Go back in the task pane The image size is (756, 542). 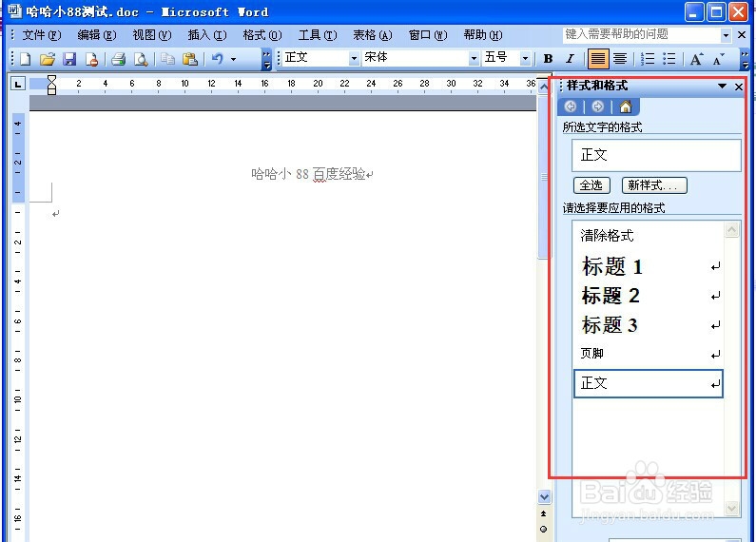tap(571, 106)
